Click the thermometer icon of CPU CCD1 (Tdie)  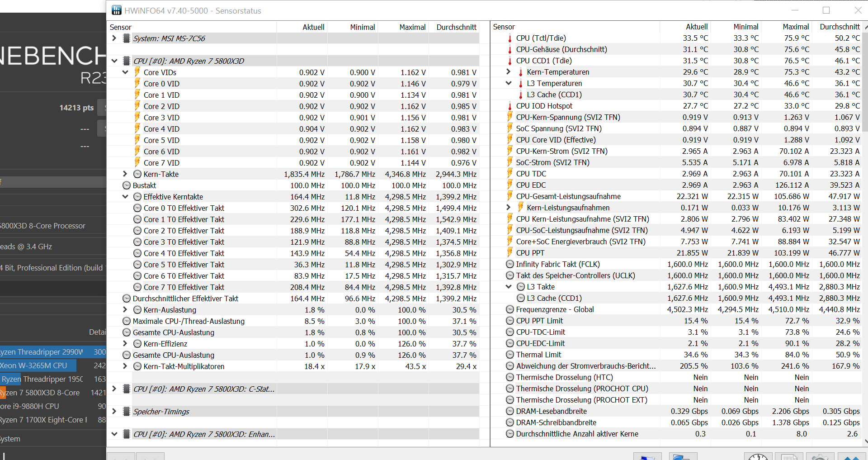point(510,61)
